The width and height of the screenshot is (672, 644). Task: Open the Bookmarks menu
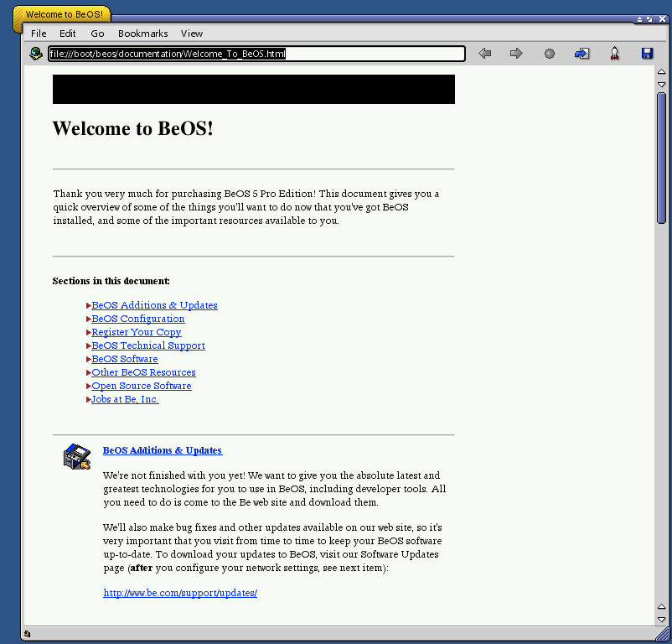click(x=143, y=34)
